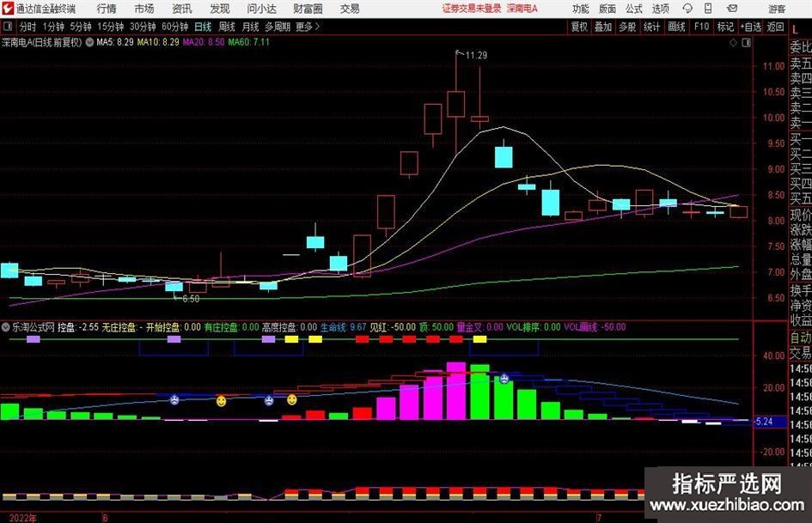Screen dimensions: 812x523
Task: Click the 复权 toolbar button
Action: click(579, 27)
